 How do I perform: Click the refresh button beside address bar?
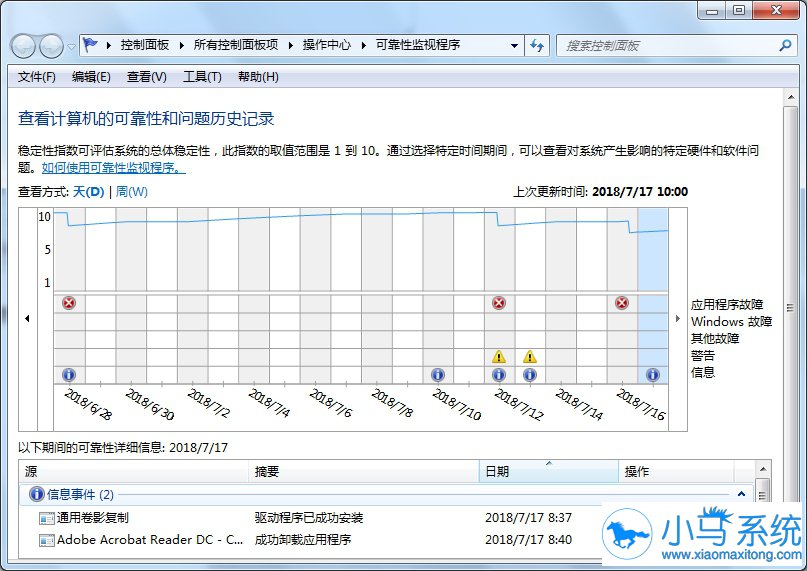(x=537, y=45)
